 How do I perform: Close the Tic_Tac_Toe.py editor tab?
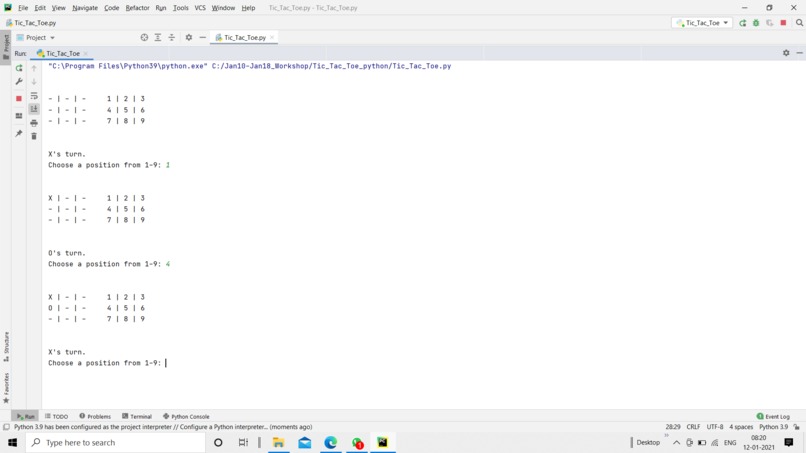point(272,38)
